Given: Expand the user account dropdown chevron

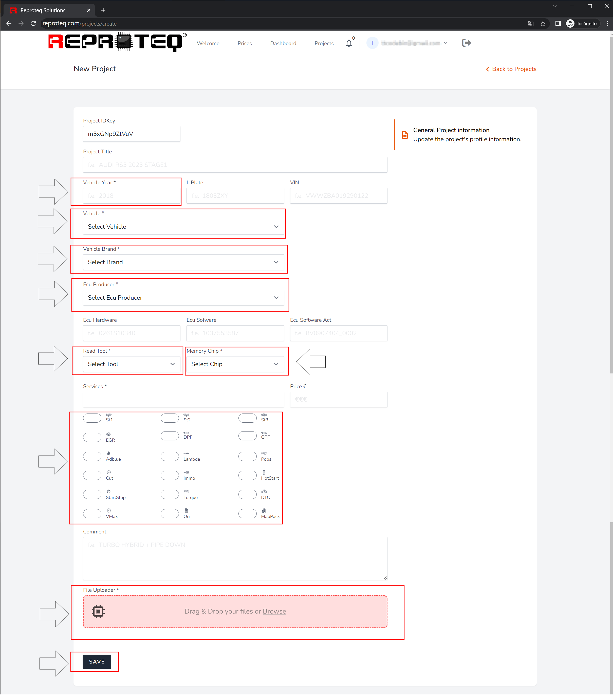Looking at the screenshot, I should click(x=445, y=43).
